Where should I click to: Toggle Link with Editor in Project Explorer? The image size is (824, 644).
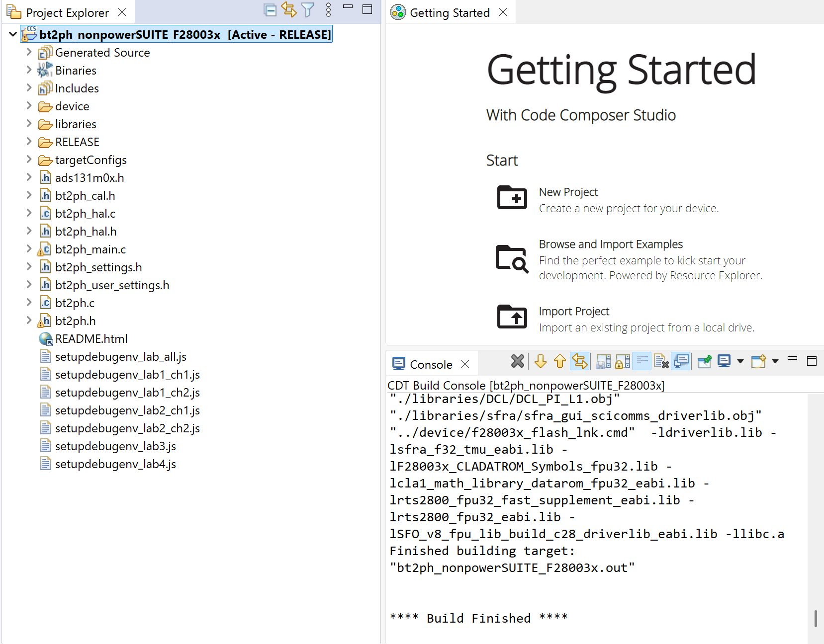tap(289, 10)
